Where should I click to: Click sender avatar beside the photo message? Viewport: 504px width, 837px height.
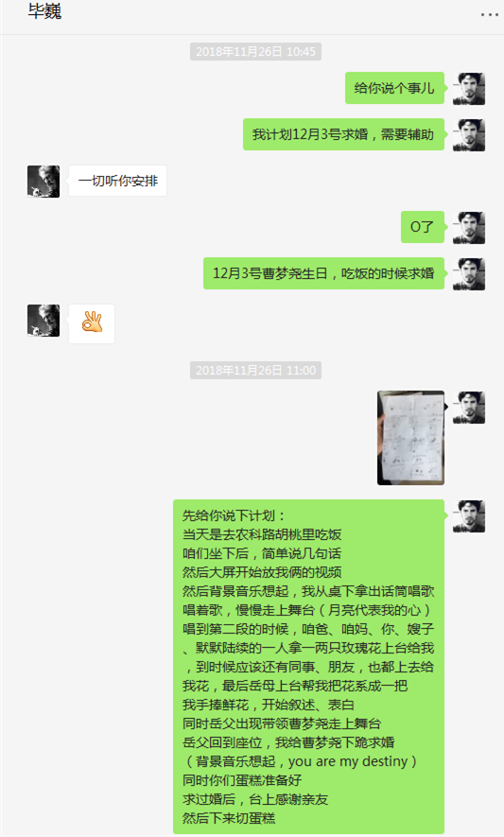coord(469,408)
